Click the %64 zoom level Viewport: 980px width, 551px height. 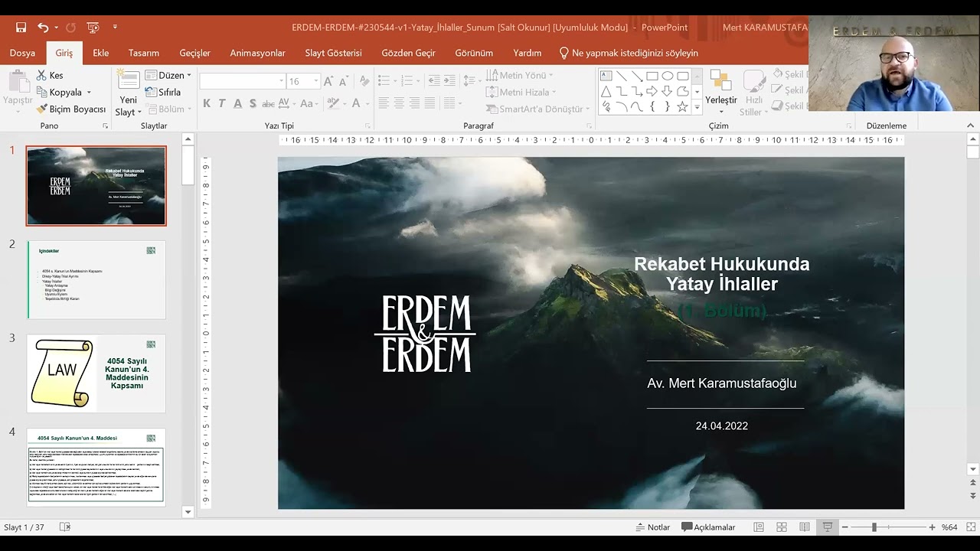point(949,527)
